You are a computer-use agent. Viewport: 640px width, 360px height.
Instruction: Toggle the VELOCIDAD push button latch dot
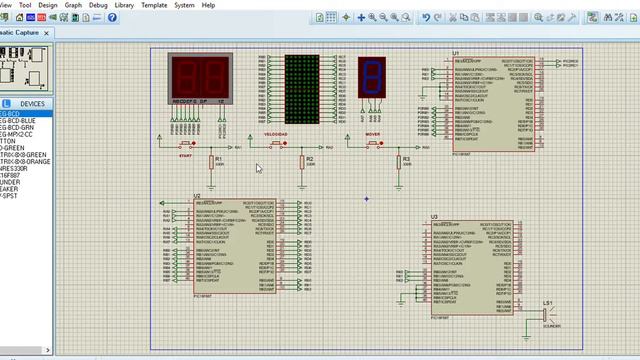(285, 143)
